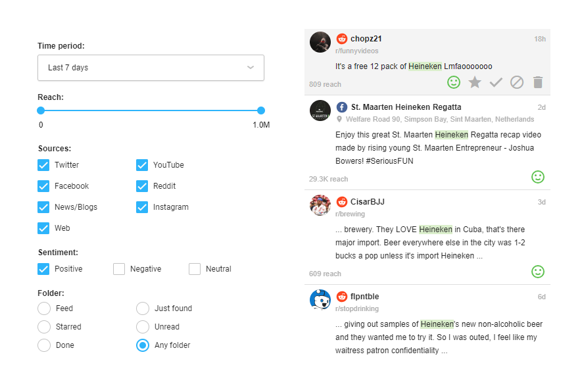The width and height of the screenshot is (584, 392).
Task: Click the Welfare Road 90 location text
Action: [x=440, y=119]
